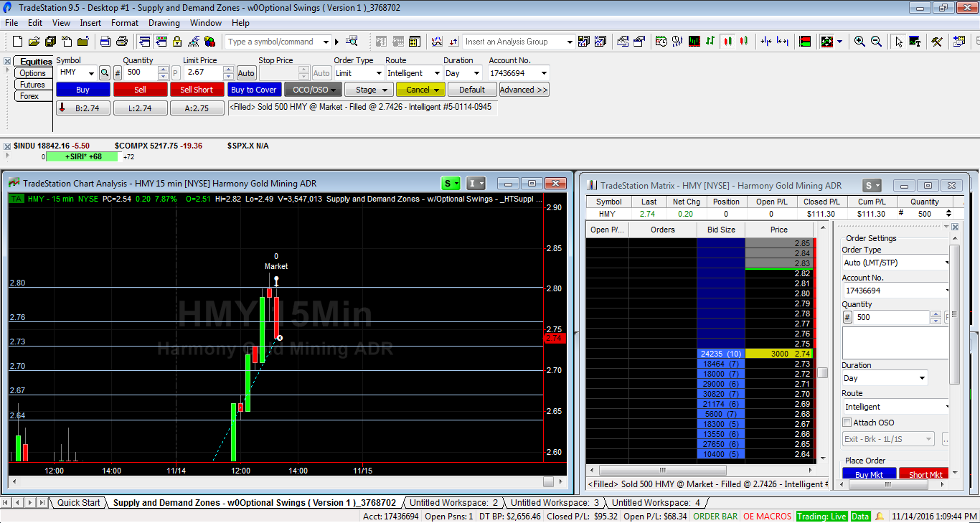980x523 pixels.
Task: Open the order bar Order Type dropdown showing Limit
Action: (378, 72)
